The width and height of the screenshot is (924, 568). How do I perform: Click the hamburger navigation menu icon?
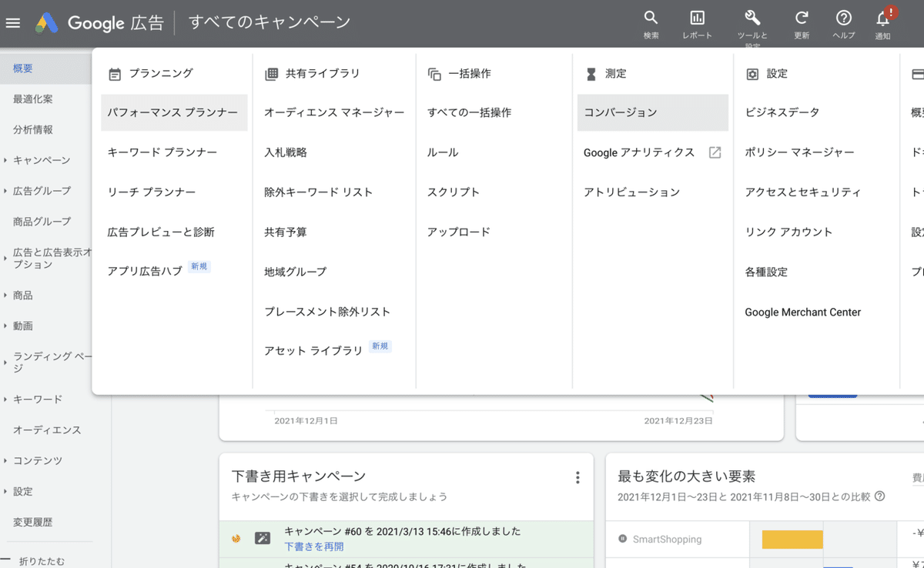[x=12, y=22]
